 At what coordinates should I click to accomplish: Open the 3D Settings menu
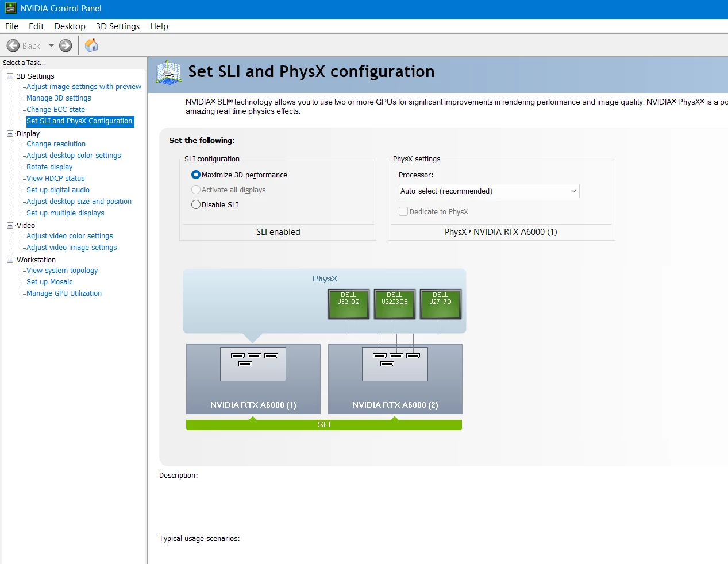(118, 26)
